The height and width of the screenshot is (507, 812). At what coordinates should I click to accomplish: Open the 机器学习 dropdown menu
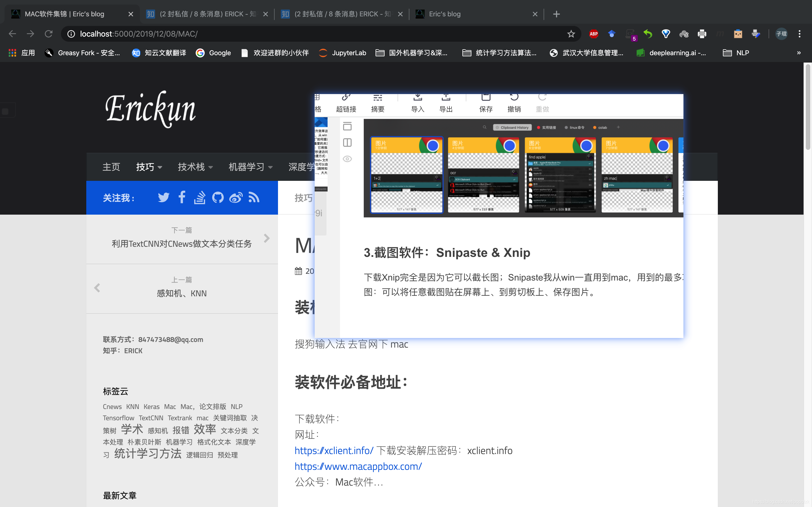click(x=250, y=167)
